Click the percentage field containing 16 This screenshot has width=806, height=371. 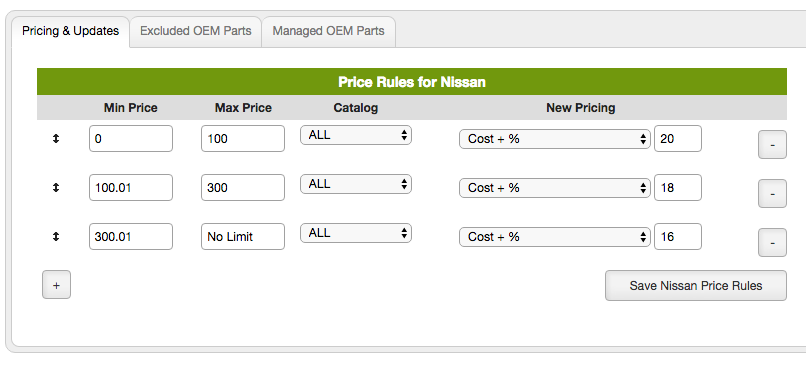pyautogui.click(x=677, y=236)
